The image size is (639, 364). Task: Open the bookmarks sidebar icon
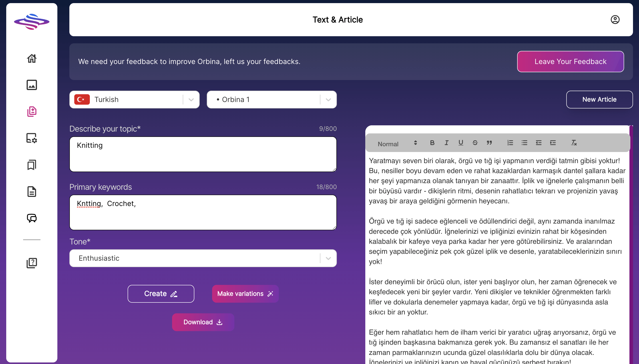point(32,165)
